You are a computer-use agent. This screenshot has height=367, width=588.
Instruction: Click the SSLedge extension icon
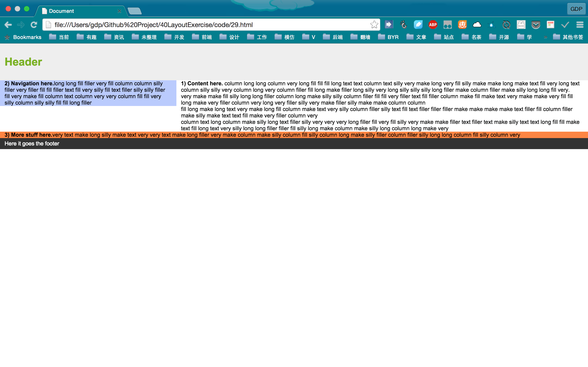[x=521, y=25]
